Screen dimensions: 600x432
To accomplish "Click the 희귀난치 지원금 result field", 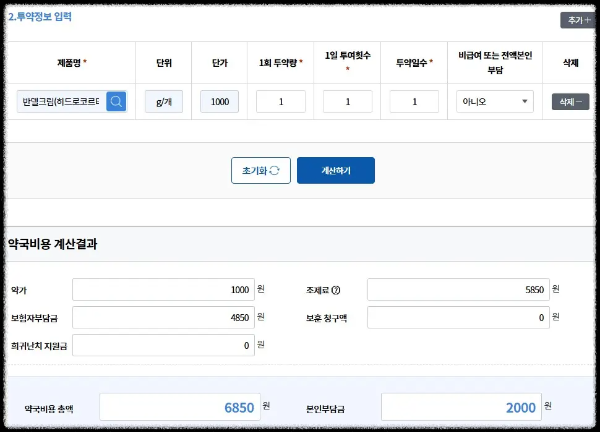I will [x=163, y=346].
